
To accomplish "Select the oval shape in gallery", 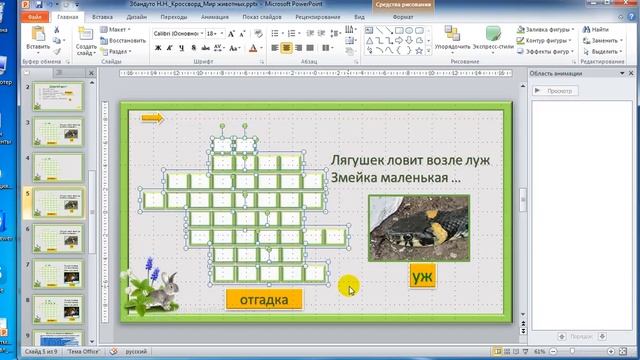I will 409,31.
